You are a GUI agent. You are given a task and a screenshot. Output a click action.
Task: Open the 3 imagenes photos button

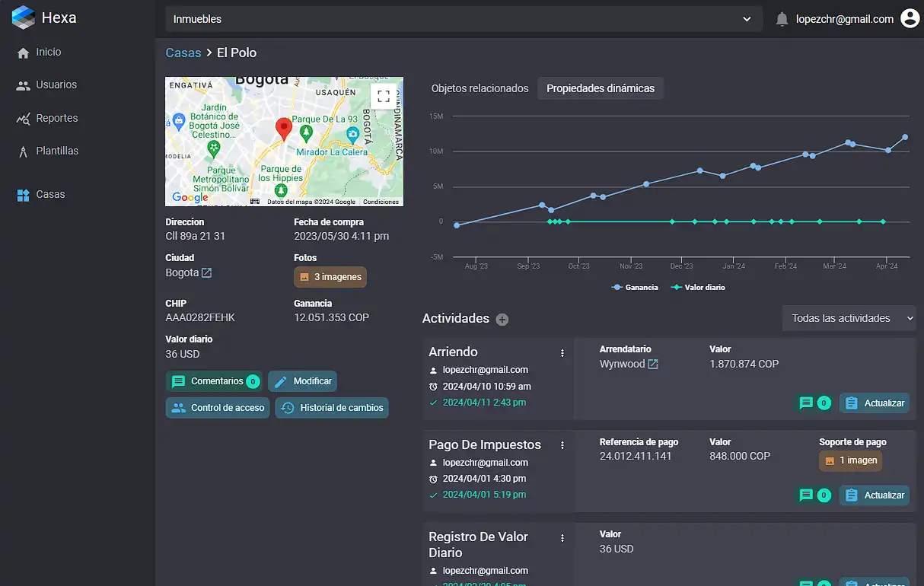click(330, 277)
